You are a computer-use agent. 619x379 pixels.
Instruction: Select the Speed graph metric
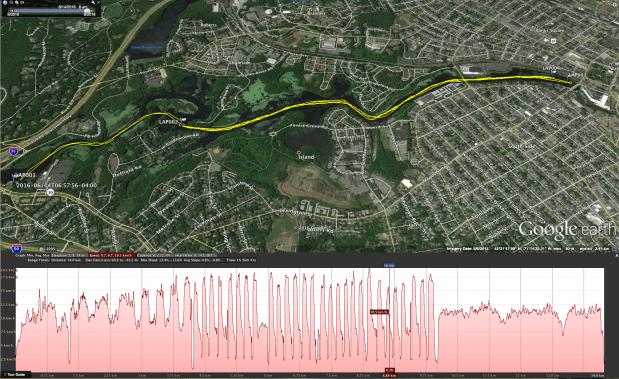click(113, 255)
